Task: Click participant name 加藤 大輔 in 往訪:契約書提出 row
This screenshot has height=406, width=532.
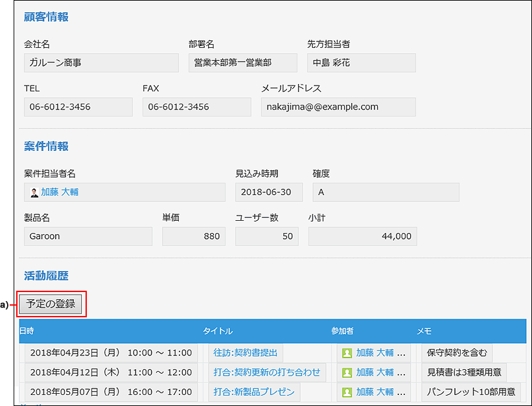Action: [375, 353]
